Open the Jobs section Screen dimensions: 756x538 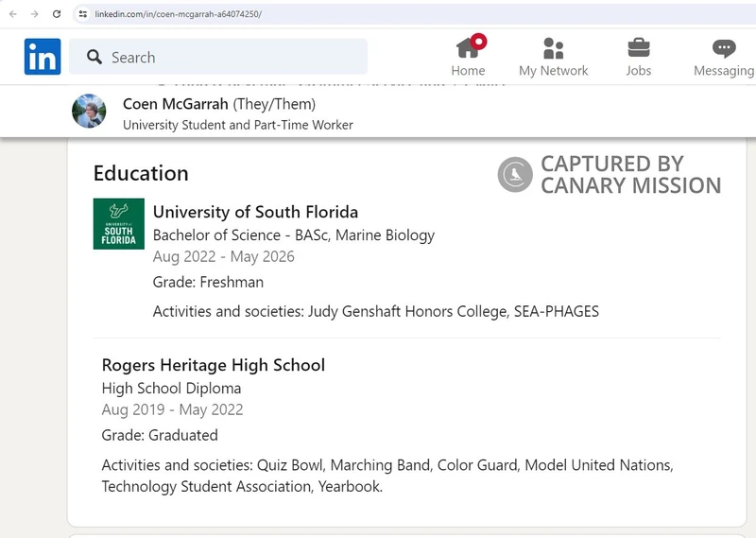639,57
